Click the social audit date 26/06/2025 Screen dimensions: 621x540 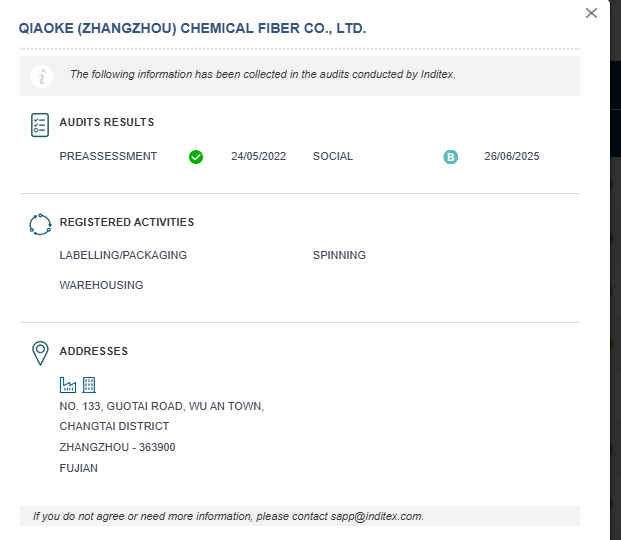point(511,157)
